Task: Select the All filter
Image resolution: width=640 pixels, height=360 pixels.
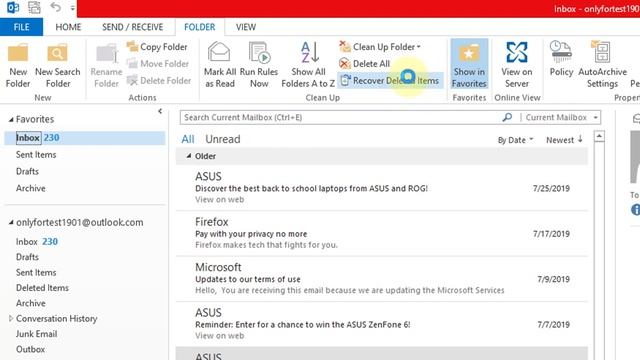Action: pyautogui.click(x=188, y=139)
